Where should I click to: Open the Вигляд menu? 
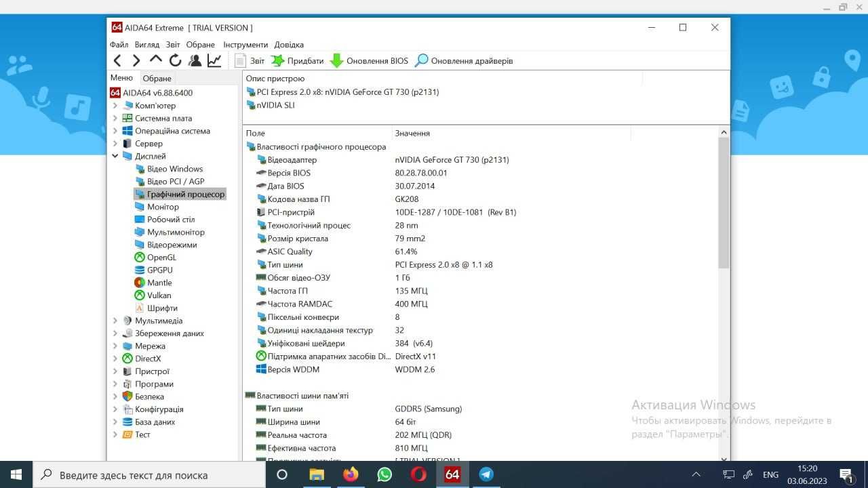[146, 45]
